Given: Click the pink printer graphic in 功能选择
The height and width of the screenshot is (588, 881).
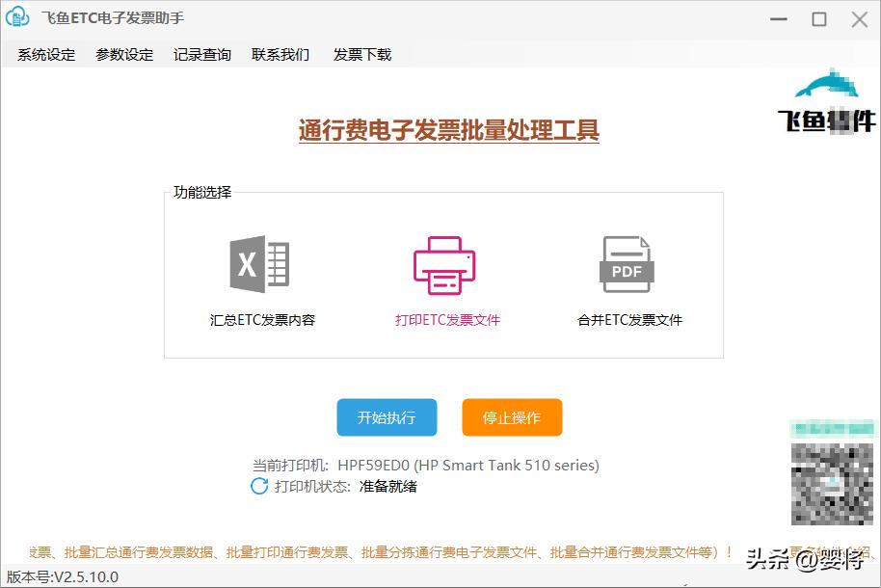Looking at the screenshot, I should (x=443, y=262).
